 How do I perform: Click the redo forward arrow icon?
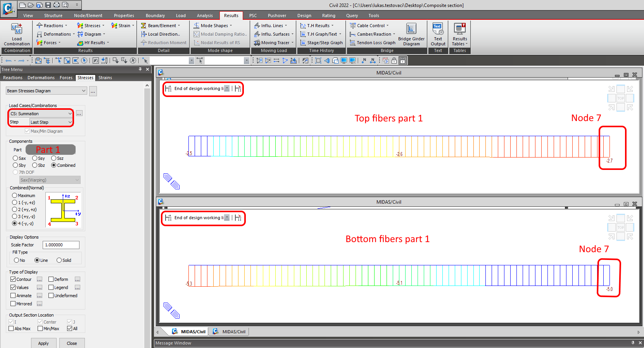tap(21, 61)
